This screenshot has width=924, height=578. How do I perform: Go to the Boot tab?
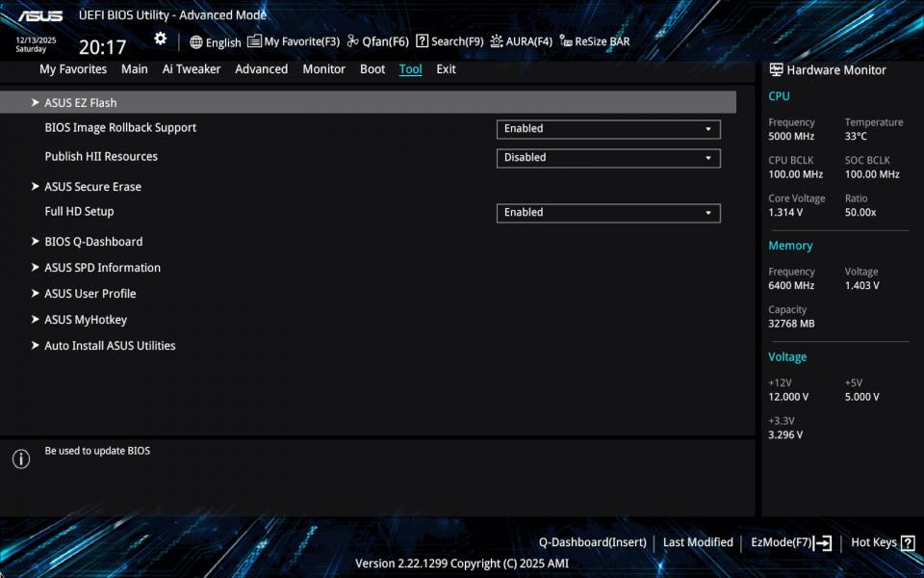(372, 69)
